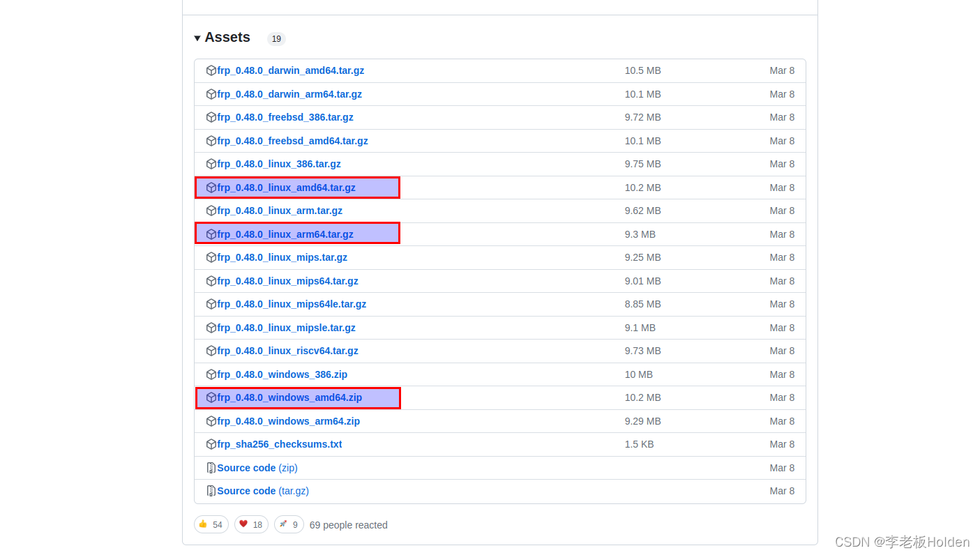Download frp_0.48.0_linux_arm.tar.gz
Viewport: 980px width, 555px height.
[x=280, y=211]
